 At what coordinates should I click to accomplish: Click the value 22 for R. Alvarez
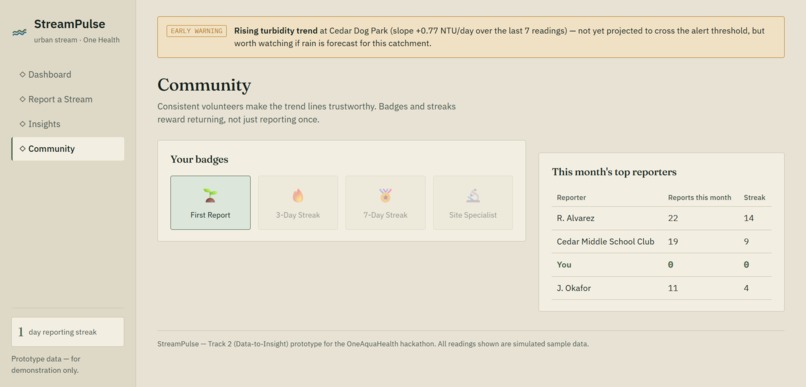coord(672,218)
